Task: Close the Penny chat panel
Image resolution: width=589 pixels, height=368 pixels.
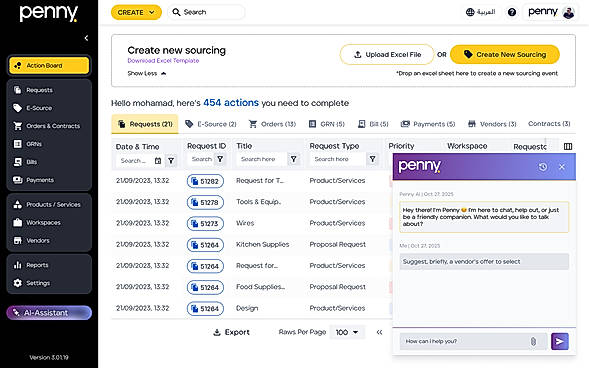Action: (x=562, y=167)
